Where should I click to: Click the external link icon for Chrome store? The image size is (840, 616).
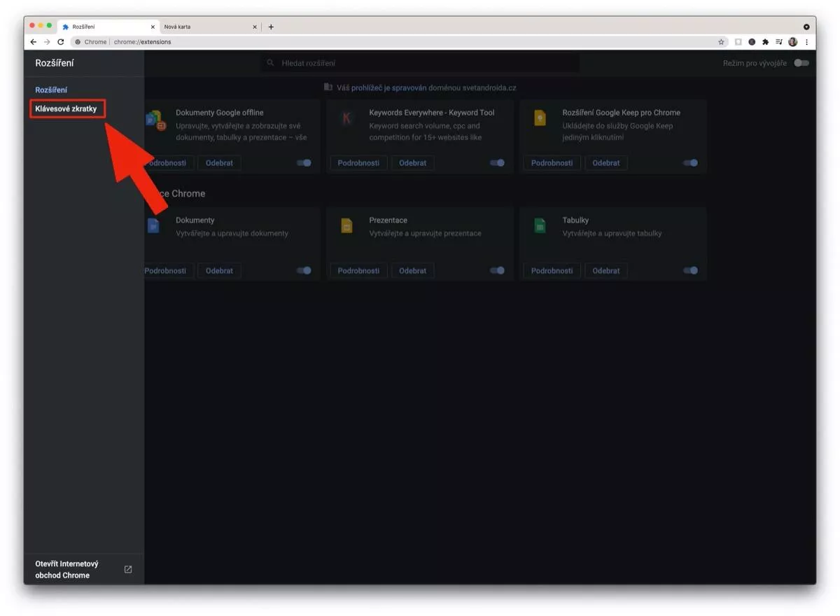[128, 569]
